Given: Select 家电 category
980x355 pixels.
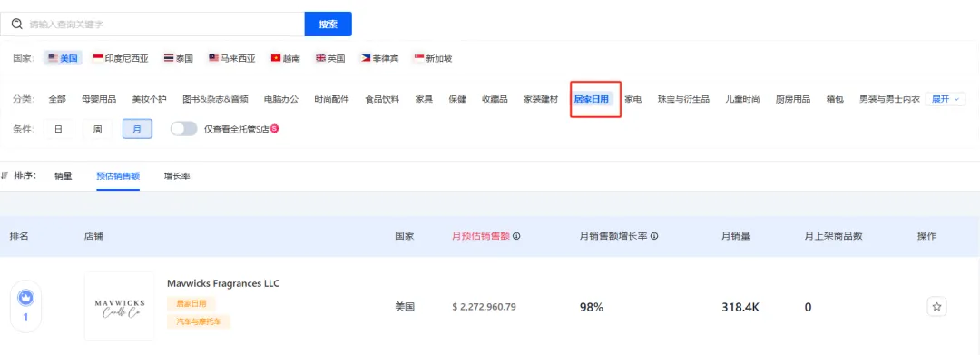Looking at the screenshot, I should point(633,99).
